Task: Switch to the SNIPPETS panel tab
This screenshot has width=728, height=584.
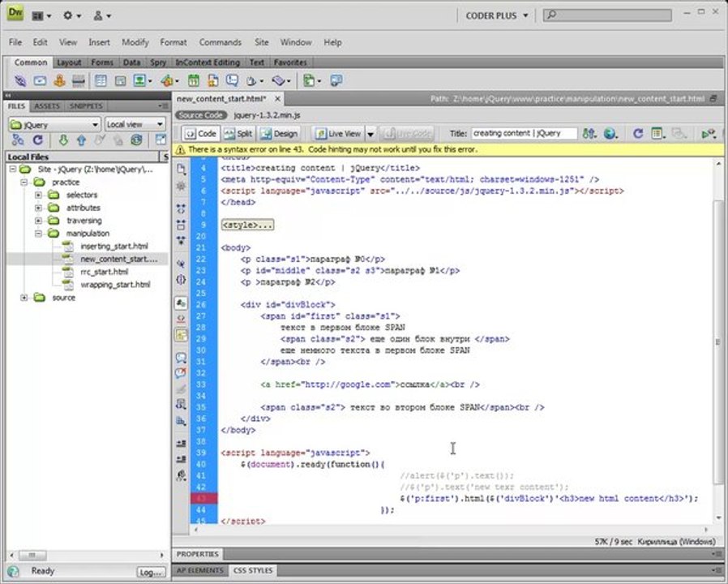Action: [86, 106]
